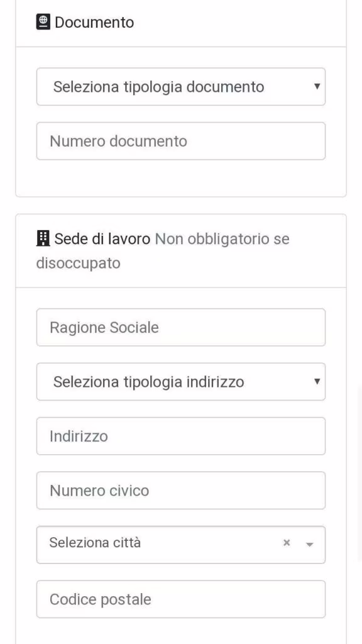Open the Seleziona tipologia documento dropdown
This screenshot has width=362, height=644.
pyautogui.click(x=181, y=87)
